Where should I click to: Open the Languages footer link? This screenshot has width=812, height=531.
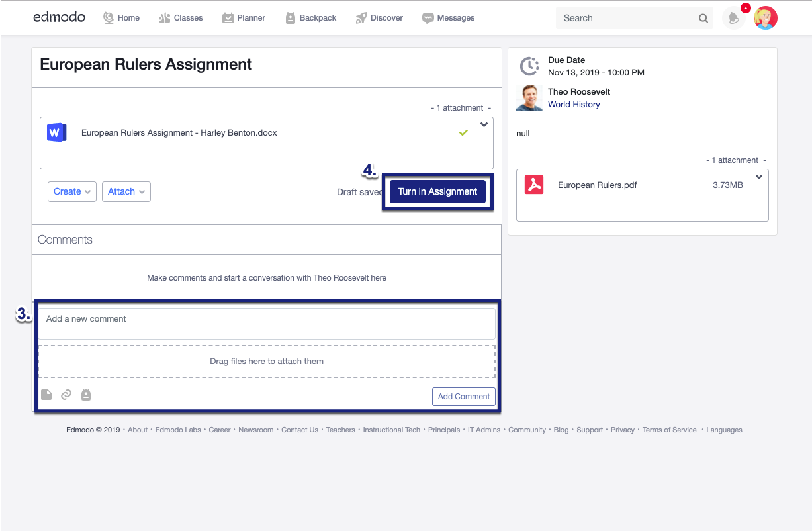click(x=724, y=430)
